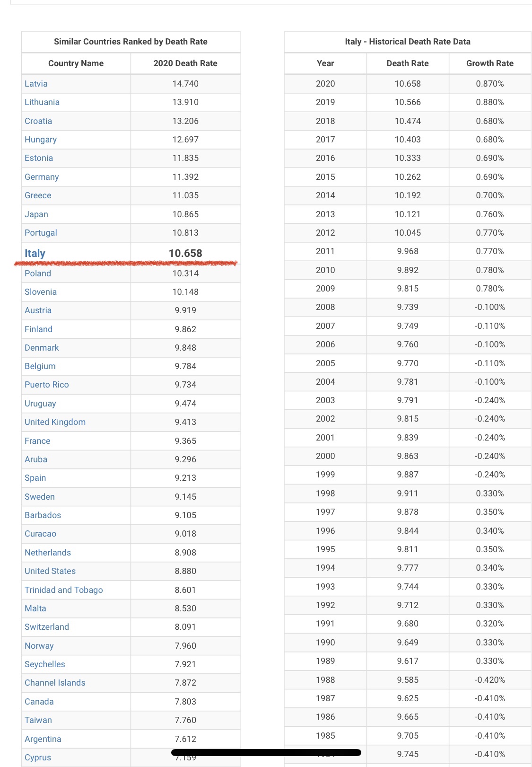Click the Growth Rate column header

click(489, 63)
